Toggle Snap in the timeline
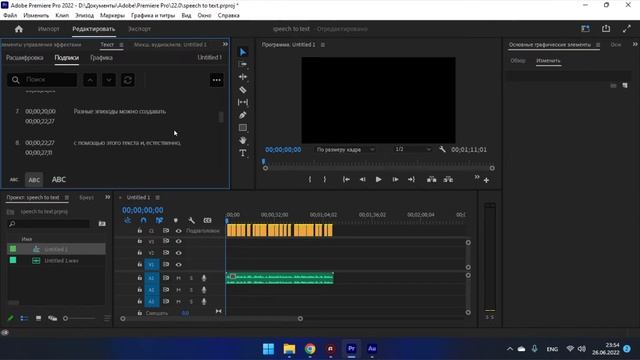640x360 pixels. [x=143, y=220]
